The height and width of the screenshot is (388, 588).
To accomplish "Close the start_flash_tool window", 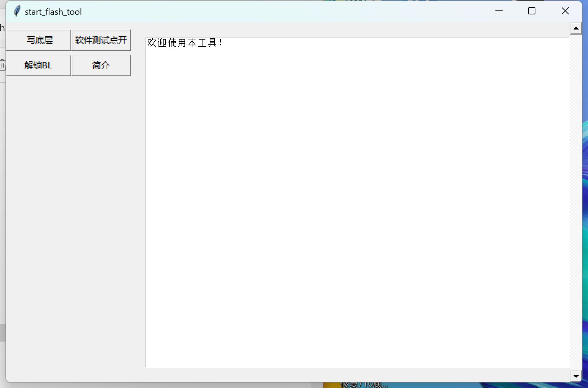I will tap(565, 11).
